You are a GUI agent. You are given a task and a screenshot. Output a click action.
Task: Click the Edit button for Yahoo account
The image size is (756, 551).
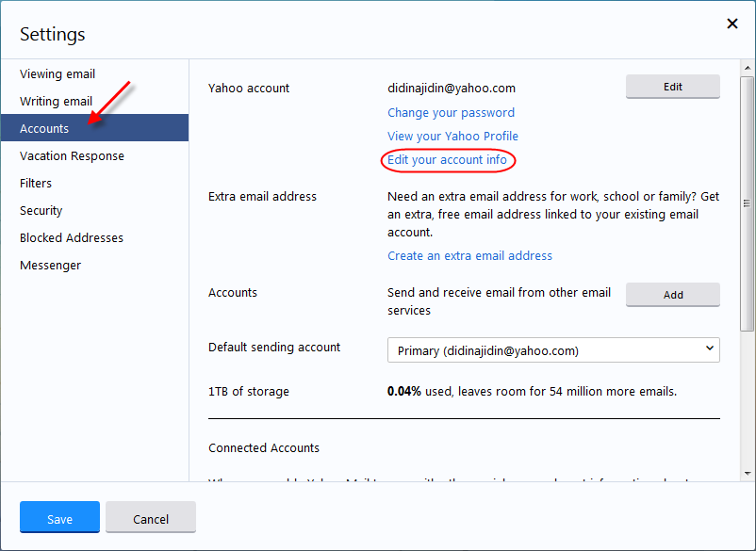pos(673,87)
